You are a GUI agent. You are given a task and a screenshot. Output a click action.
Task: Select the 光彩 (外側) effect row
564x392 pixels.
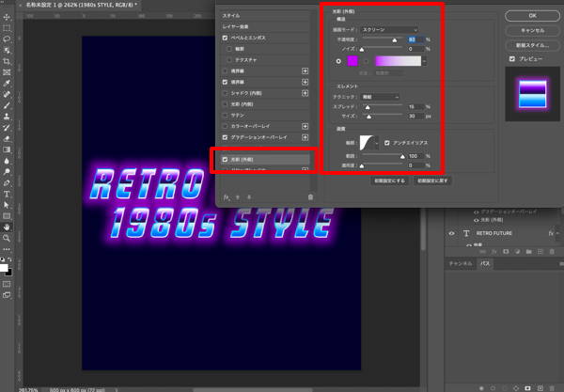coord(265,159)
